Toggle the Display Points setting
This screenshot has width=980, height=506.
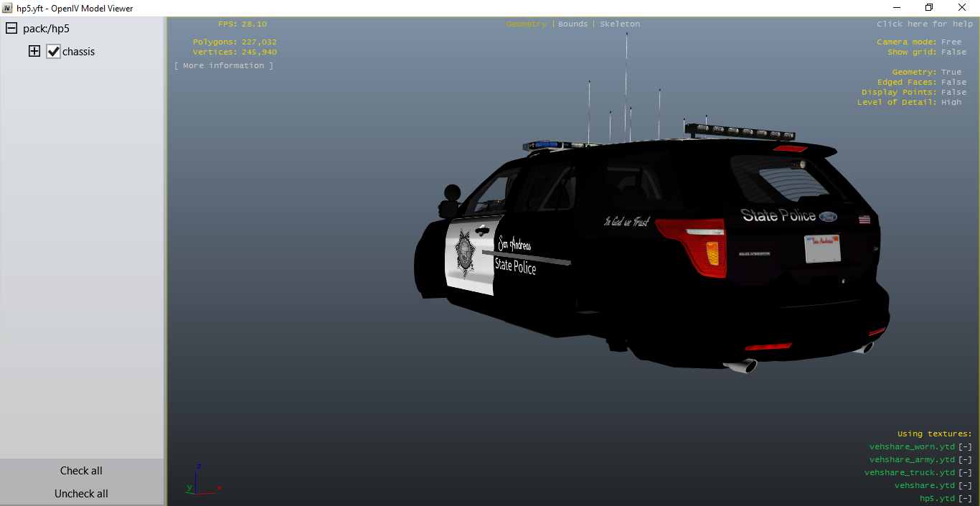point(953,93)
